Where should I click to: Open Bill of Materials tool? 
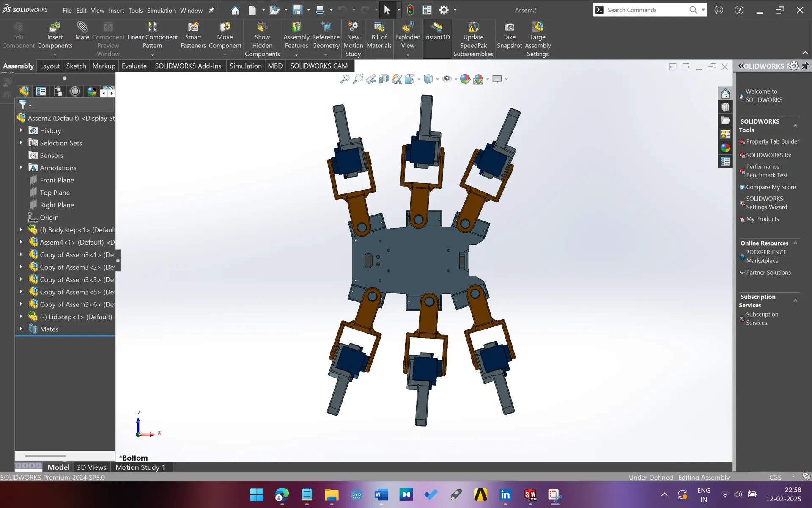point(379,36)
